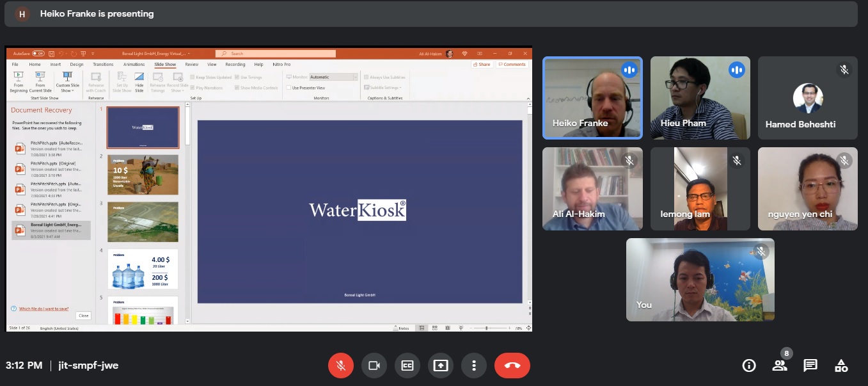This screenshot has height=386, width=868.
Task: Click the Present now screen-share button
Action: [x=441, y=366]
